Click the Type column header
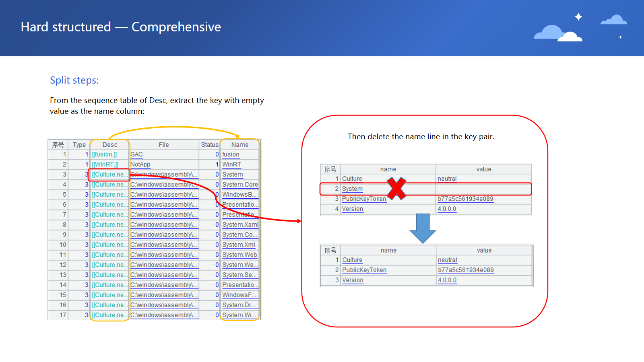The image size is (644, 362). click(79, 145)
